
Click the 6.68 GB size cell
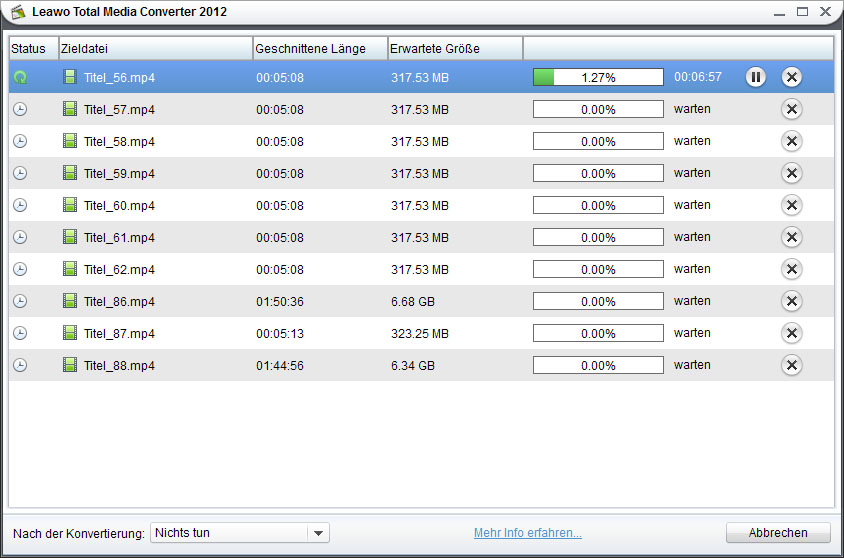pos(413,302)
